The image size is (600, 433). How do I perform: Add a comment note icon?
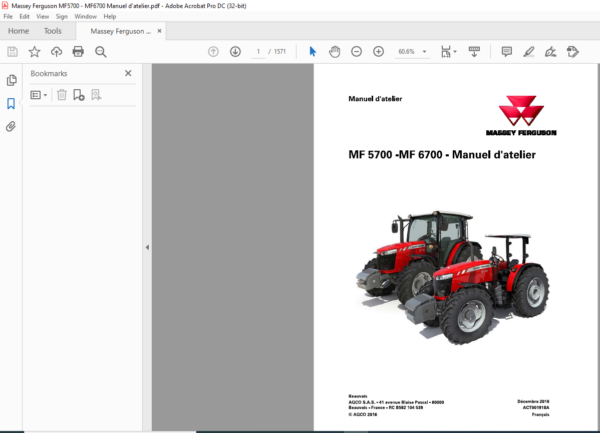pos(507,52)
